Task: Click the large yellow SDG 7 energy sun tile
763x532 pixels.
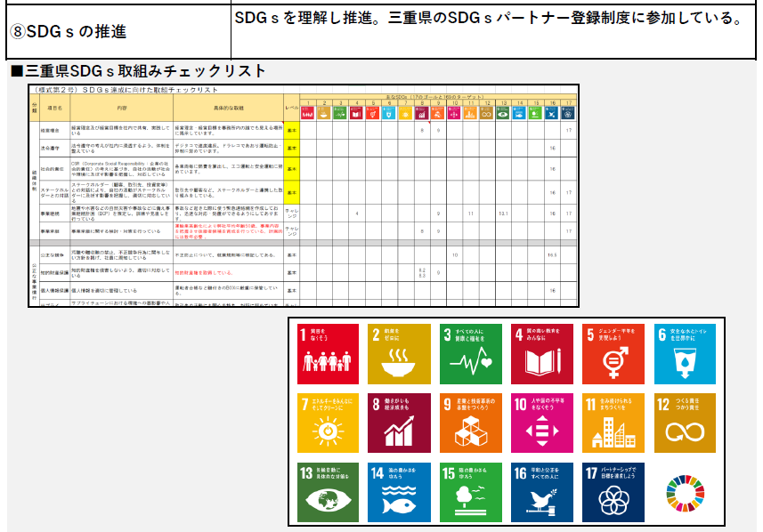Action: pos(328,423)
